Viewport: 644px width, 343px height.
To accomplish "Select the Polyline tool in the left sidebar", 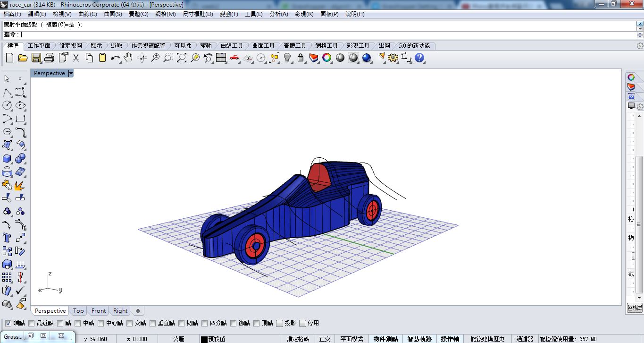I will point(7,92).
